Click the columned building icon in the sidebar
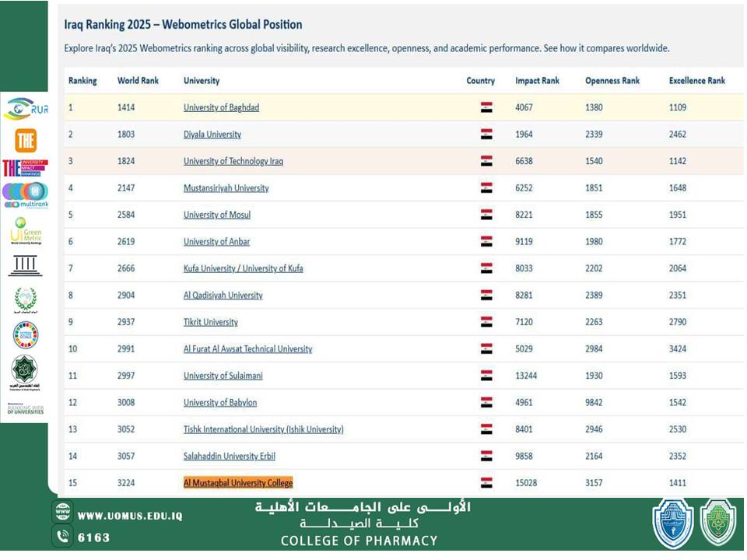Viewport: 747px width, 560px height. (25, 266)
